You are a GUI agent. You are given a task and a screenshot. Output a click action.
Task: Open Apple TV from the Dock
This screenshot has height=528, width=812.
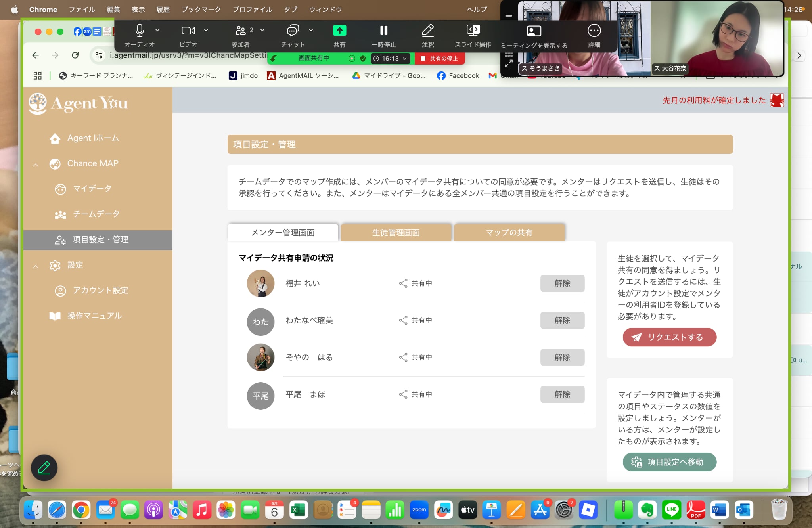click(x=467, y=510)
